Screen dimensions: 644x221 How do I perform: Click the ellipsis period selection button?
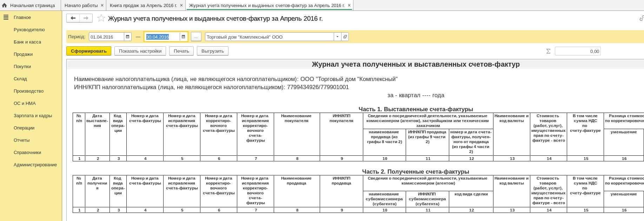197,37
